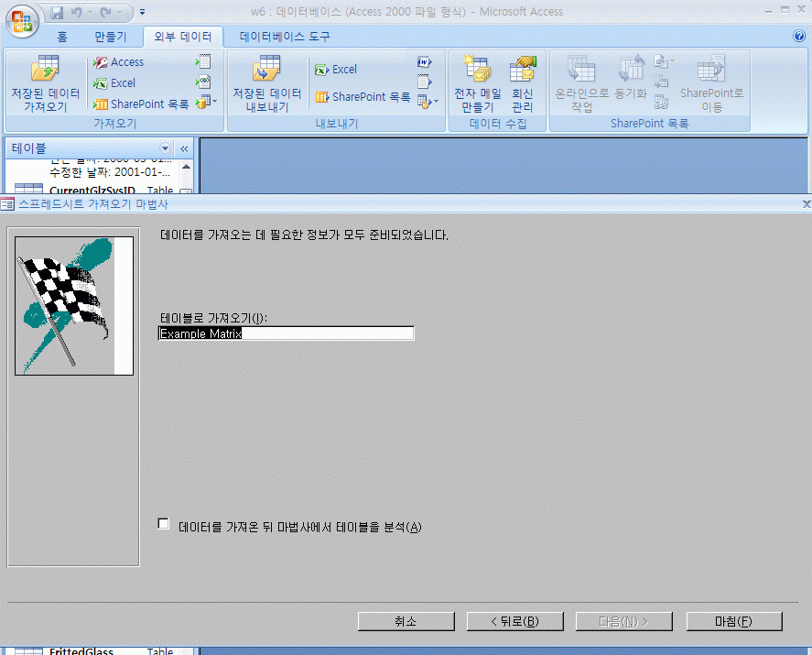Open Microsoft Access help icon
The width and height of the screenshot is (812, 655).
tap(798, 37)
